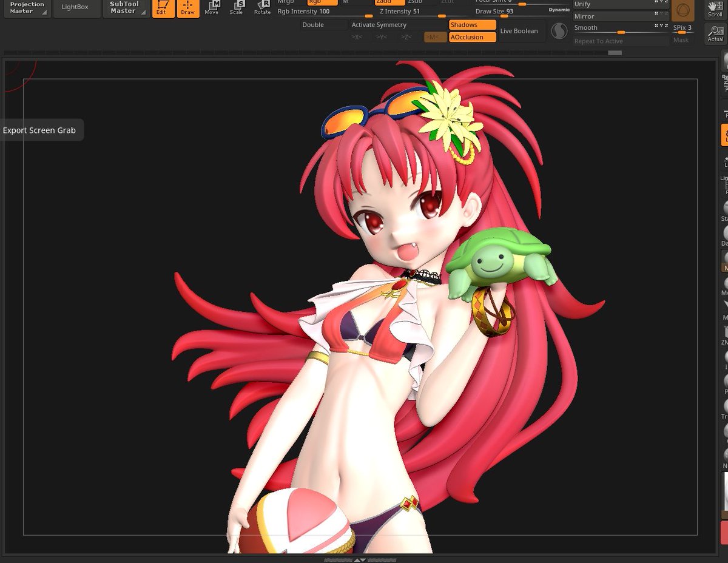Toggle the Dynamic draw size option
728x563 pixels.
point(559,10)
